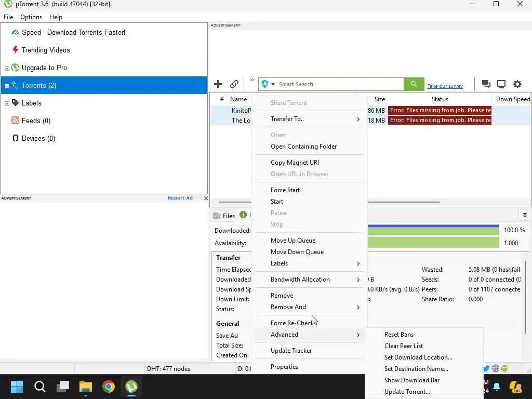Click the notification bell in system tray
Screen dimensions: 532x399
[497, 387]
